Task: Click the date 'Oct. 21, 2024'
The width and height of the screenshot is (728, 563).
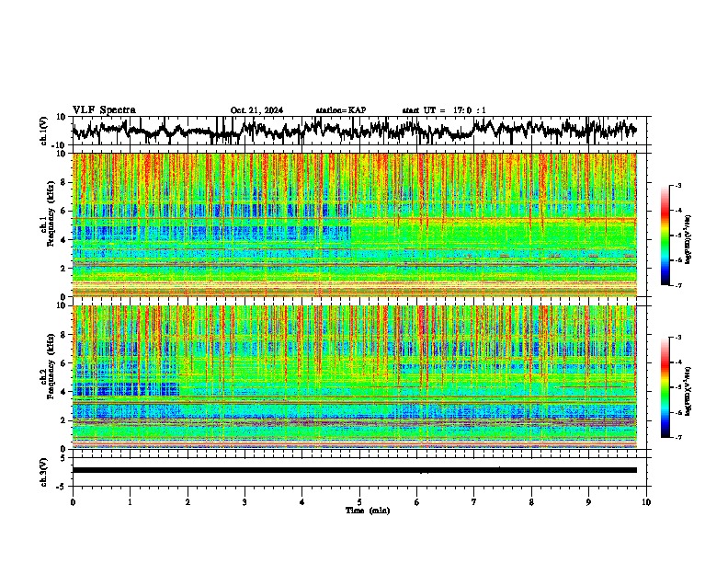Action: pyautogui.click(x=256, y=110)
